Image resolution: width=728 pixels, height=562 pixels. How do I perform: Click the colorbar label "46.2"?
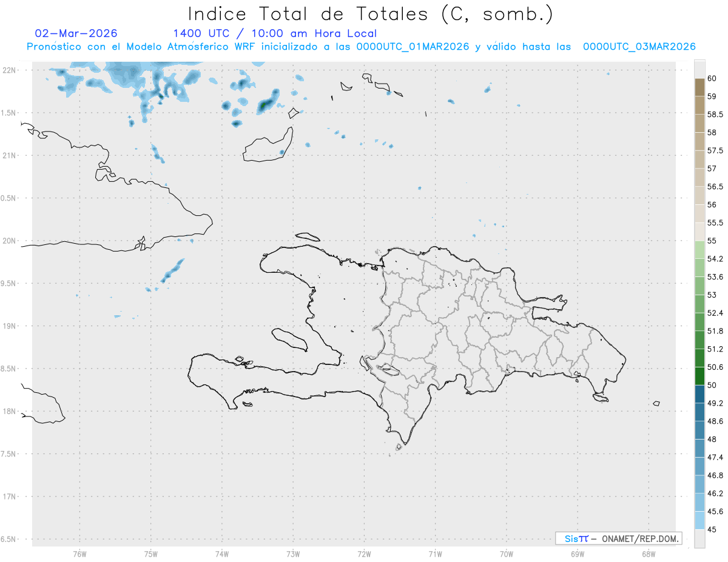715,493
